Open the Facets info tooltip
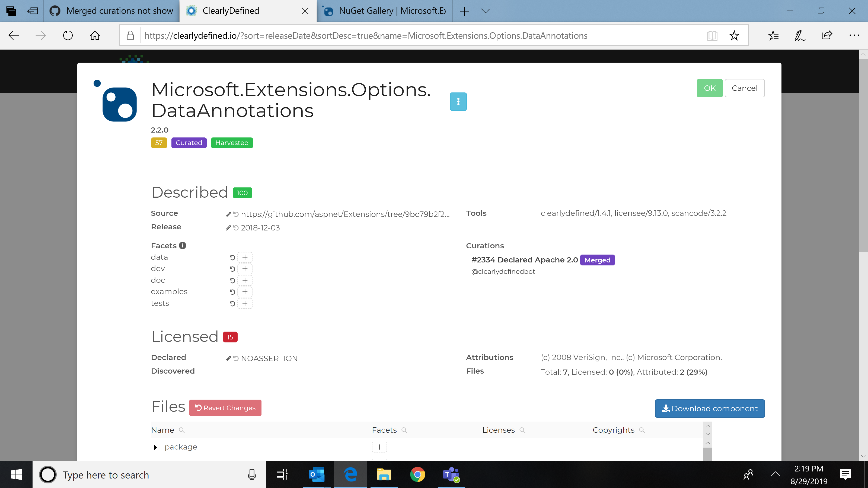The height and width of the screenshot is (488, 868). (x=182, y=246)
